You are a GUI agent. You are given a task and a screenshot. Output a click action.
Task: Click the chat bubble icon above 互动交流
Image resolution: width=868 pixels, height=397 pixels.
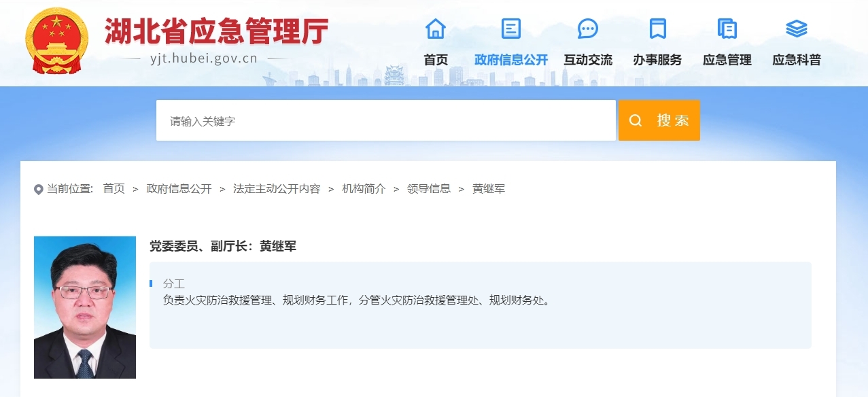point(588,29)
